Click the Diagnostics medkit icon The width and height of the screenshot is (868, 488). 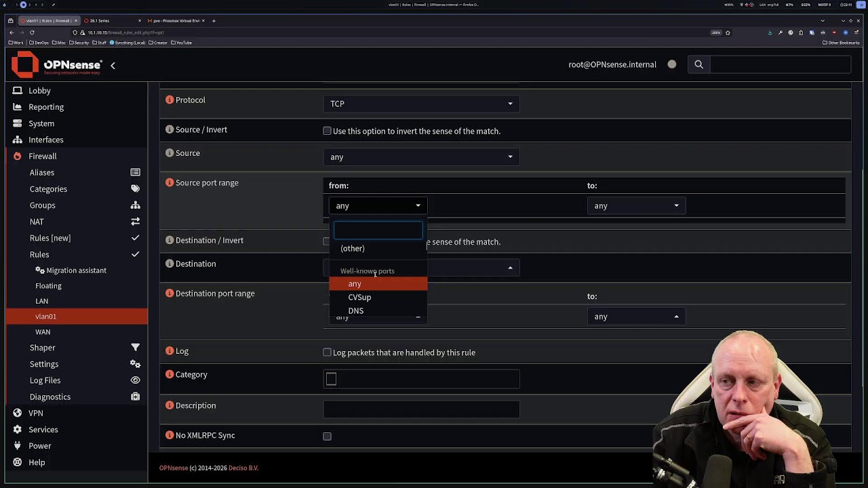pos(135,396)
